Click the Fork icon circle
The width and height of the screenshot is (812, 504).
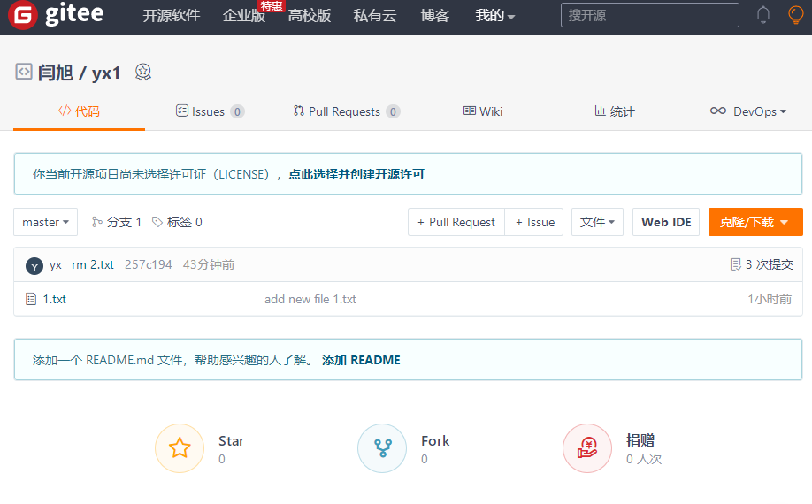click(382, 448)
